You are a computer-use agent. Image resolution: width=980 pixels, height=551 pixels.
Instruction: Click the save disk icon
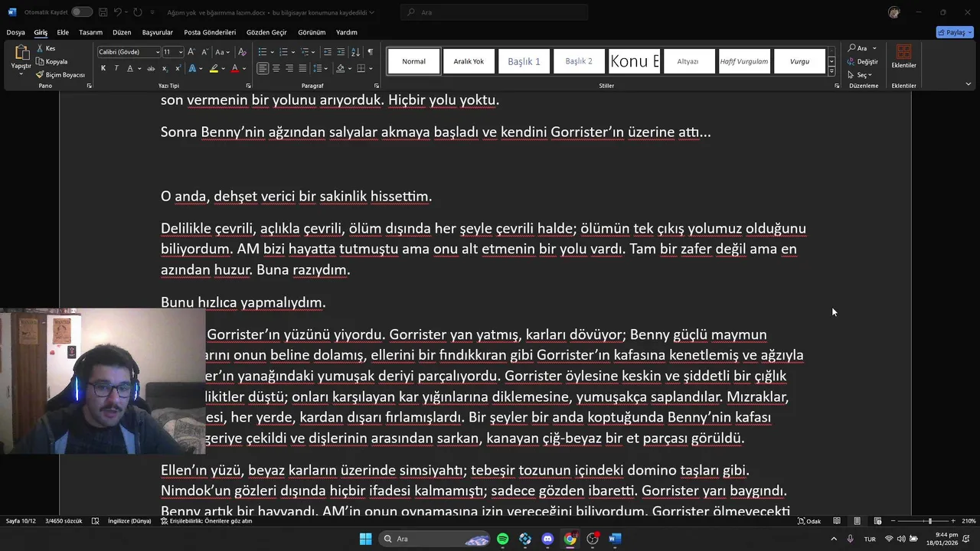tap(102, 12)
